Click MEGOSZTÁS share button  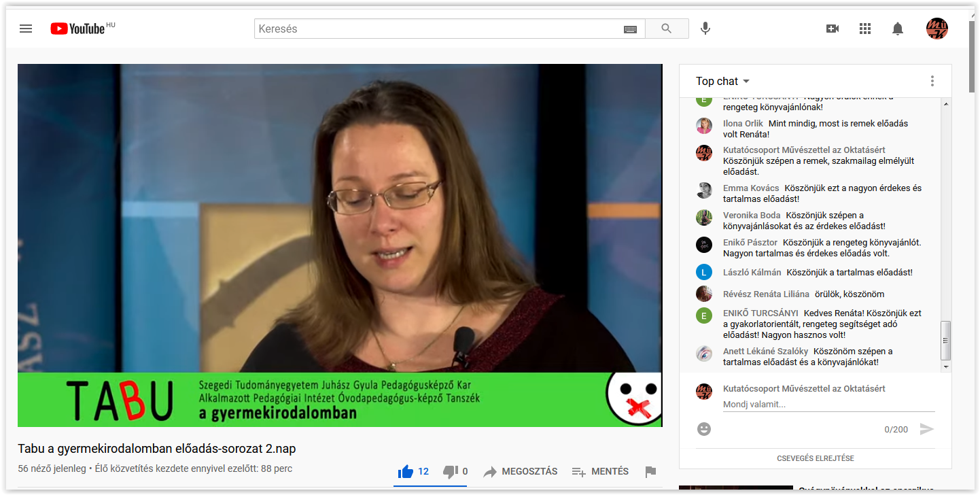coord(521,471)
